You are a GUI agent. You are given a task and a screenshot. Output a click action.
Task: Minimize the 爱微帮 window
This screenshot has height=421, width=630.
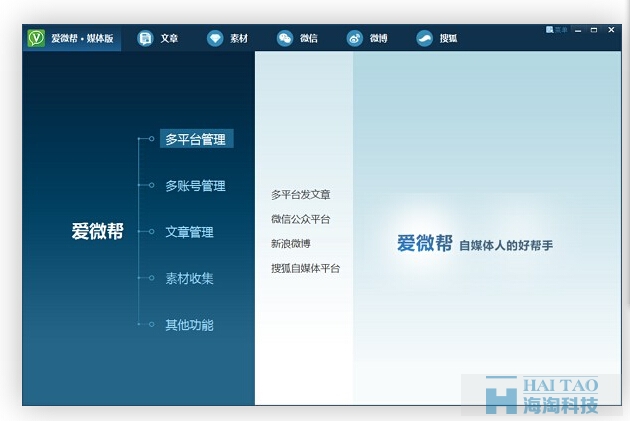[578, 30]
